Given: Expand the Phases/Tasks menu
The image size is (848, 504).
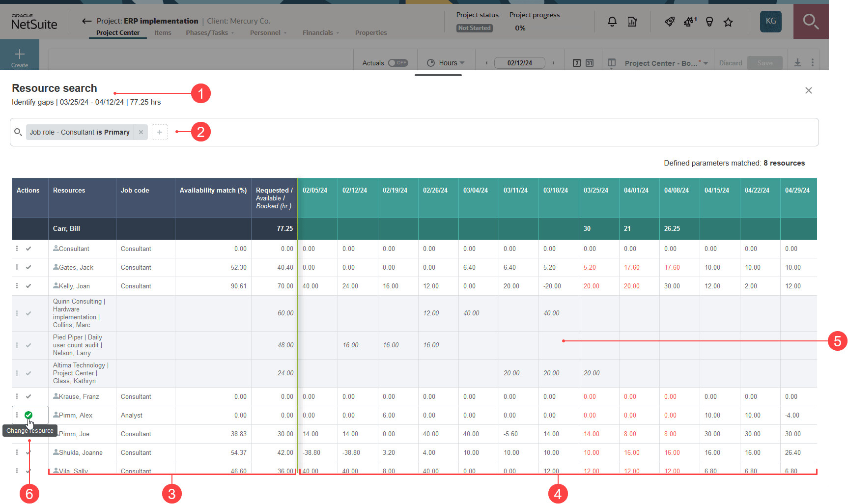Looking at the screenshot, I should pos(210,33).
